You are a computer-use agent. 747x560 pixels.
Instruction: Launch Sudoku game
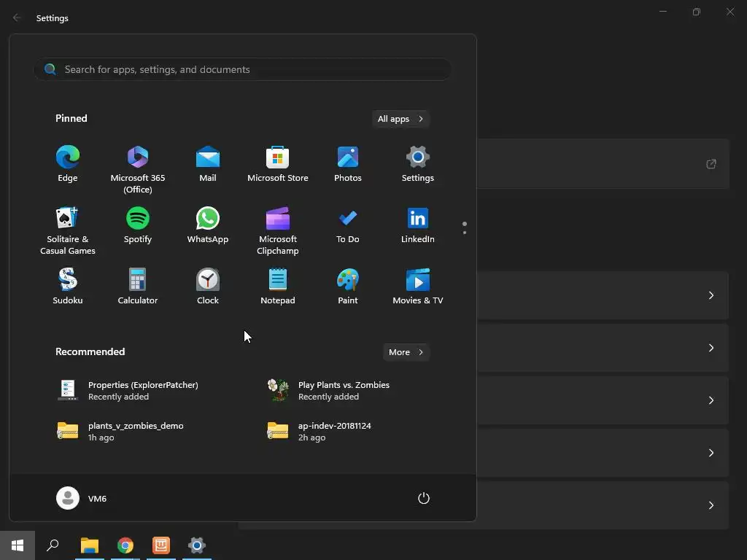point(68,287)
